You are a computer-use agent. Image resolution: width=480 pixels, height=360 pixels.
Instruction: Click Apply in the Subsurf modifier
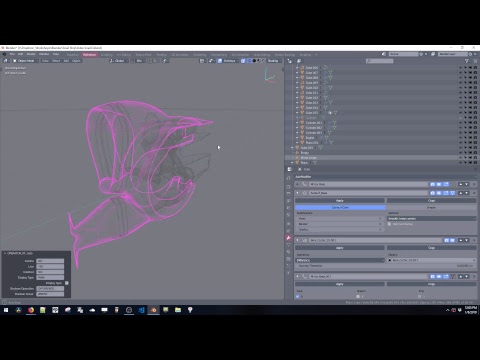pyautogui.click(x=340, y=201)
